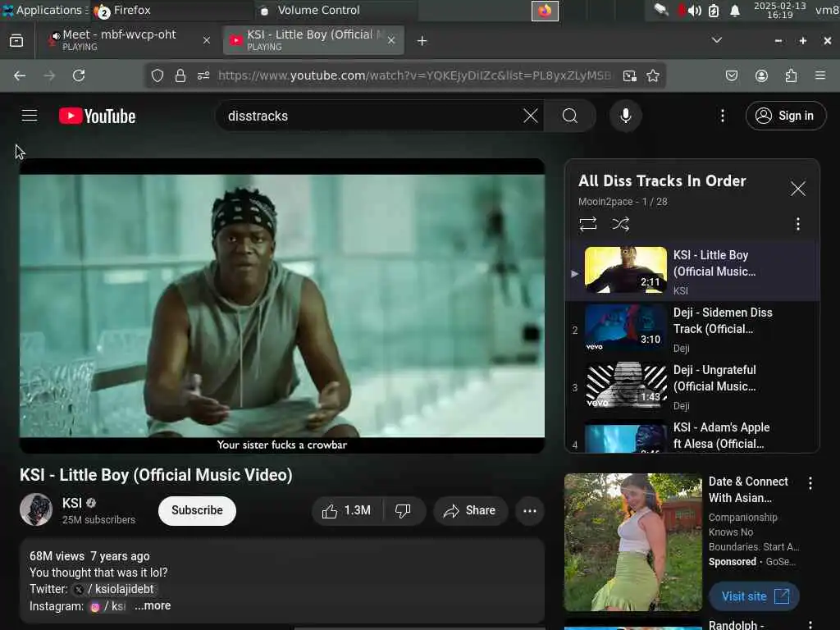The width and height of the screenshot is (840, 630).
Task: Expand the list all tabs dropdown
Action: (x=717, y=40)
